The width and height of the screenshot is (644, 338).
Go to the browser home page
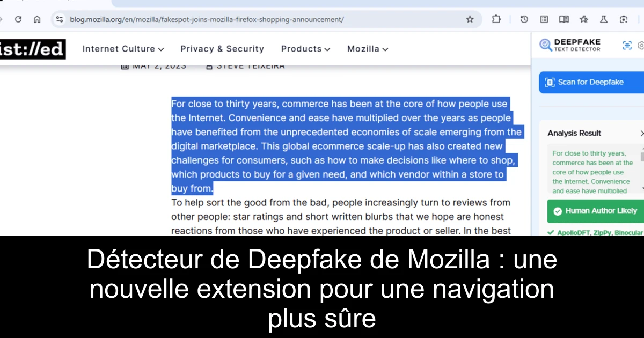[x=37, y=19]
